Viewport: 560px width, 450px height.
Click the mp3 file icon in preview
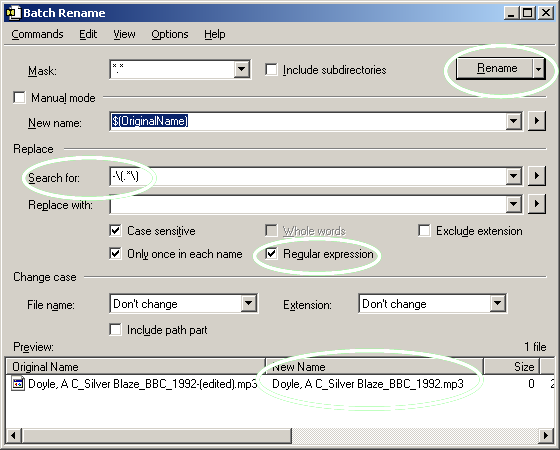tap(18, 384)
